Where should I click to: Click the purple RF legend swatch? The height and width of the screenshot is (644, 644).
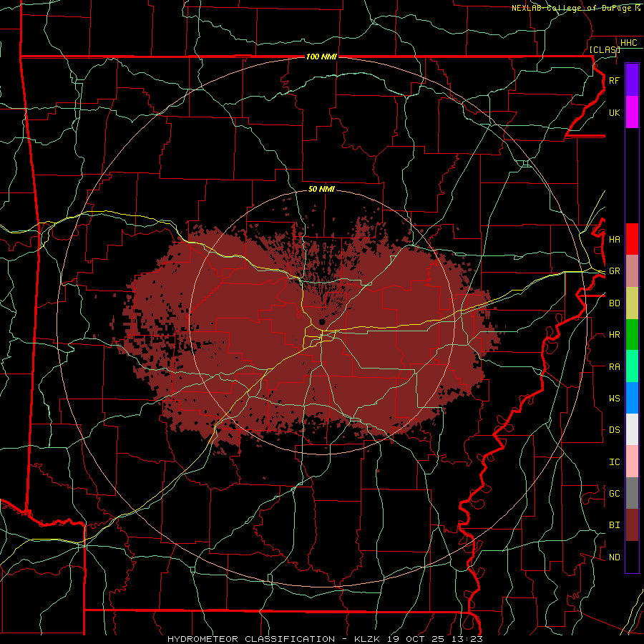632,80
